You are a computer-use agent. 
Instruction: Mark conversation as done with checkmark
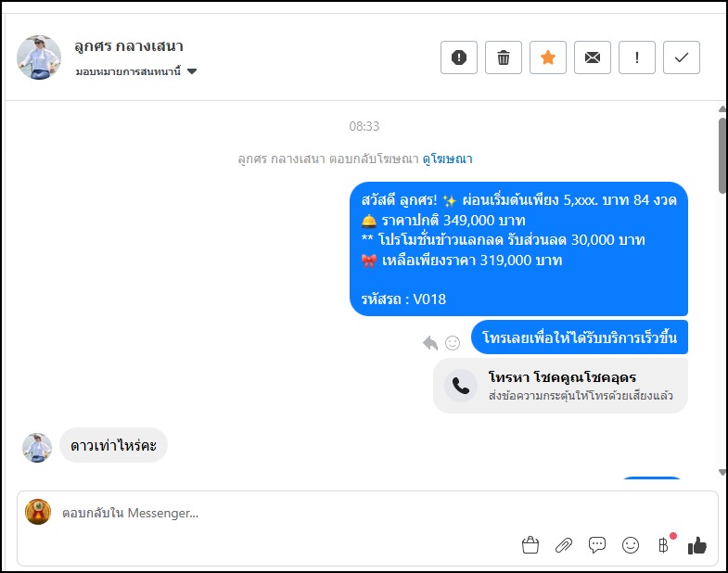pyautogui.click(x=682, y=57)
